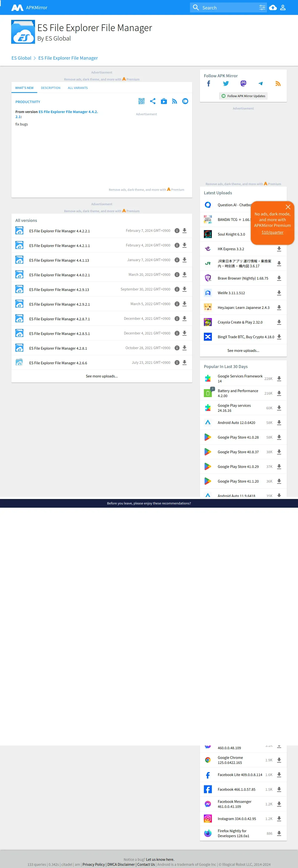Open the $10/quarter Premium link
The image size is (298, 868).
pyautogui.click(x=272, y=232)
